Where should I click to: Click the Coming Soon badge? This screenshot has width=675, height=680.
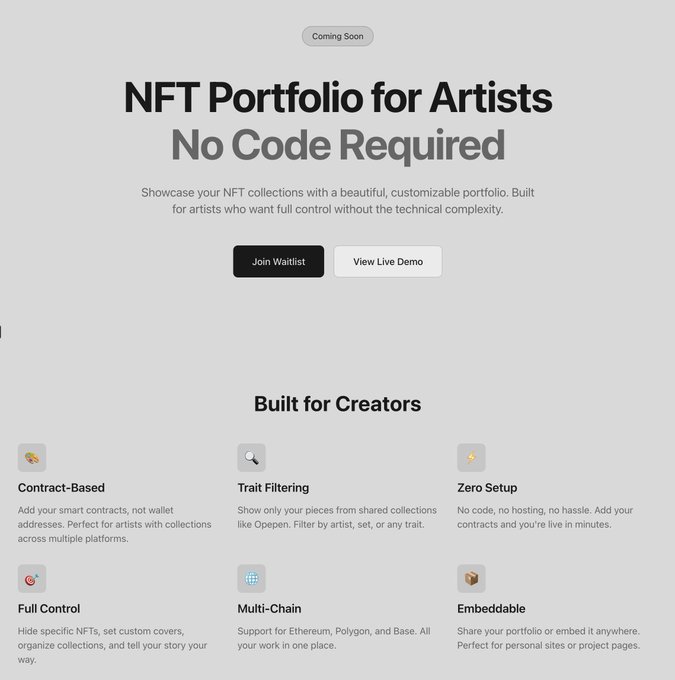(338, 37)
